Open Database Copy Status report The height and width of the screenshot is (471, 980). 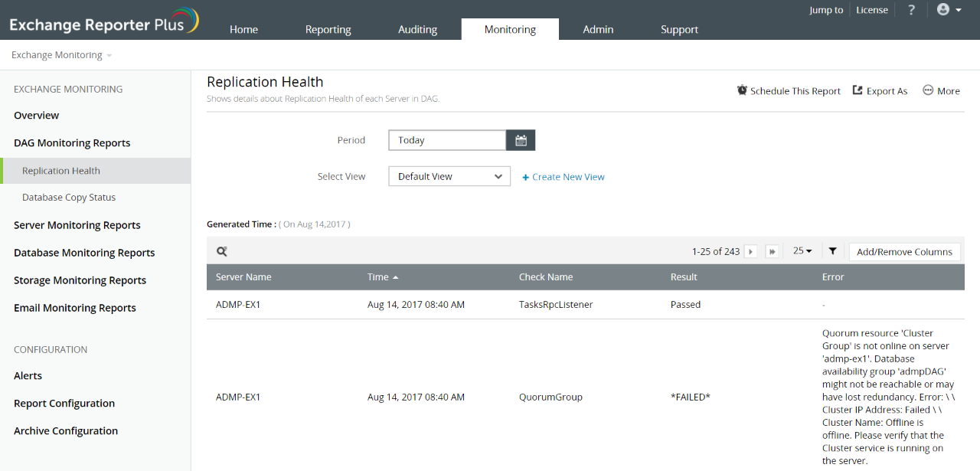point(69,198)
